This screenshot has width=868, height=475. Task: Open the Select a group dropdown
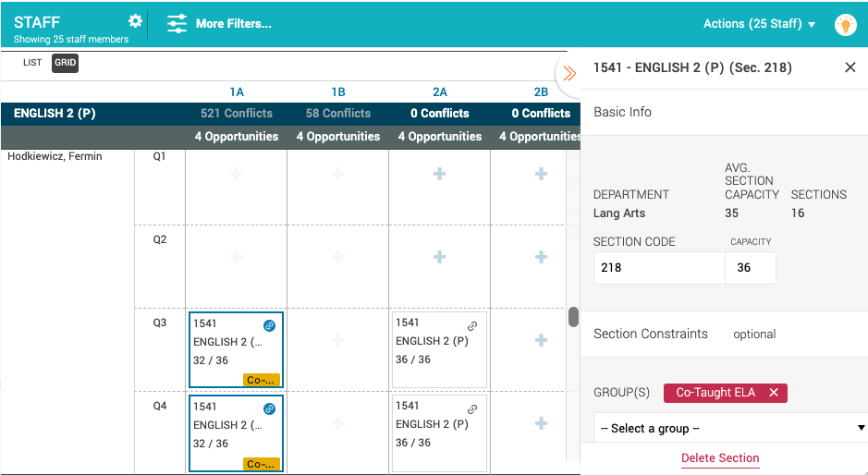(729, 428)
